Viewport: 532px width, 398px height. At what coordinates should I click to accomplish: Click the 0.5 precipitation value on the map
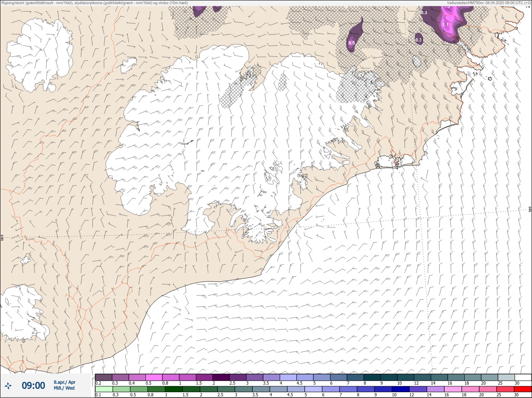352,43
